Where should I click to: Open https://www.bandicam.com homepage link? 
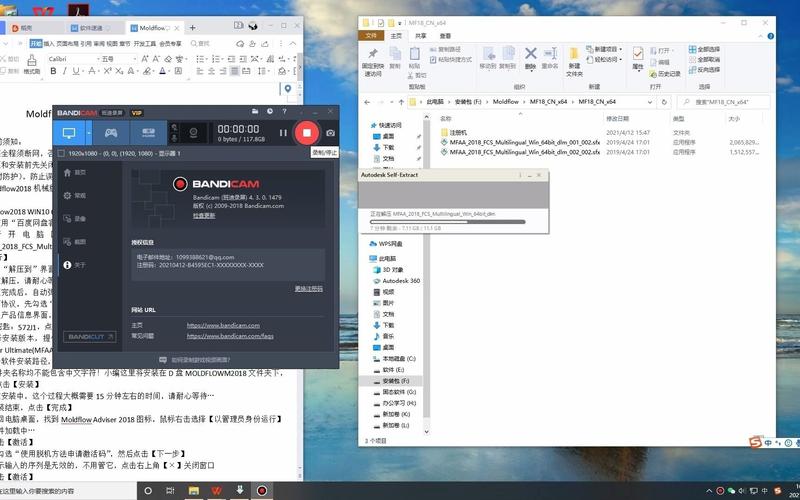(223, 326)
